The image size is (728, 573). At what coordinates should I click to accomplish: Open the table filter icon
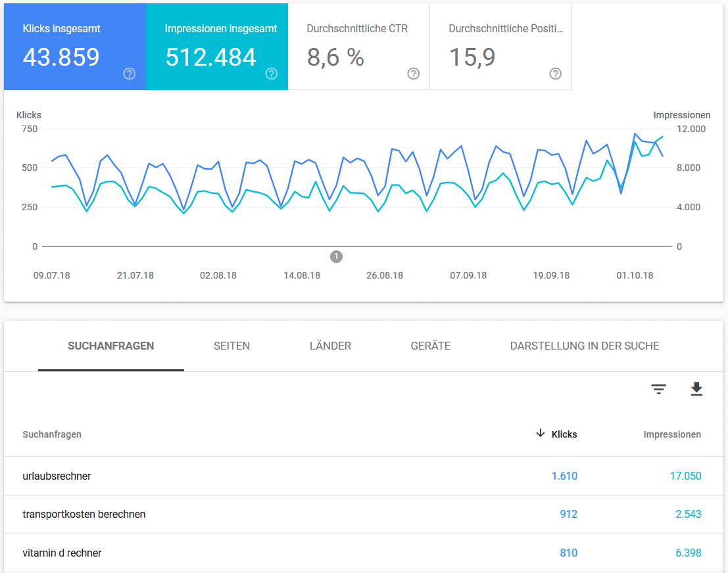click(658, 390)
